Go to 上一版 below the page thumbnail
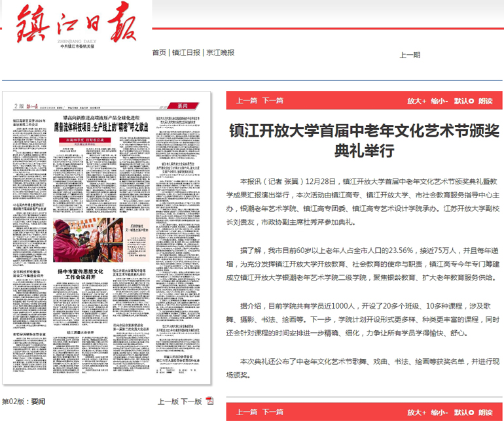Screen dimensions: 504x425 (x=168, y=401)
